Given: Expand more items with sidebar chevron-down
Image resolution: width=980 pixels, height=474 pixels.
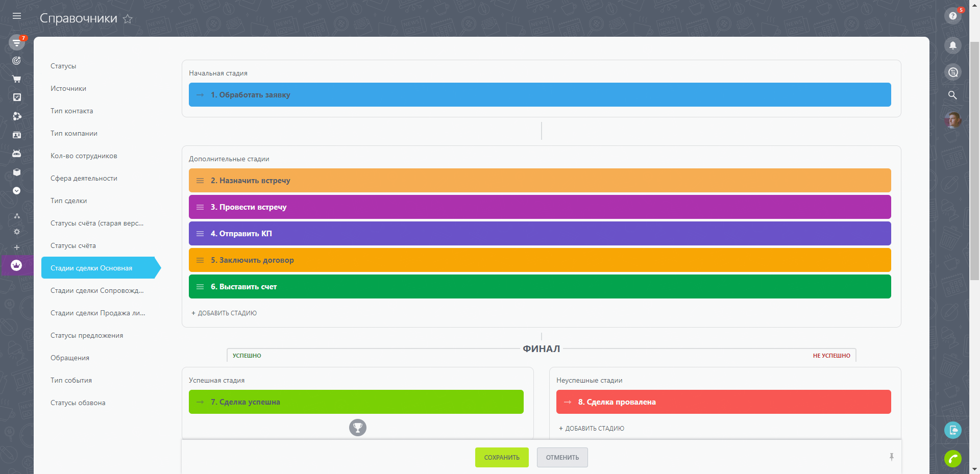Looking at the screenshot, I should click(17, 191).
